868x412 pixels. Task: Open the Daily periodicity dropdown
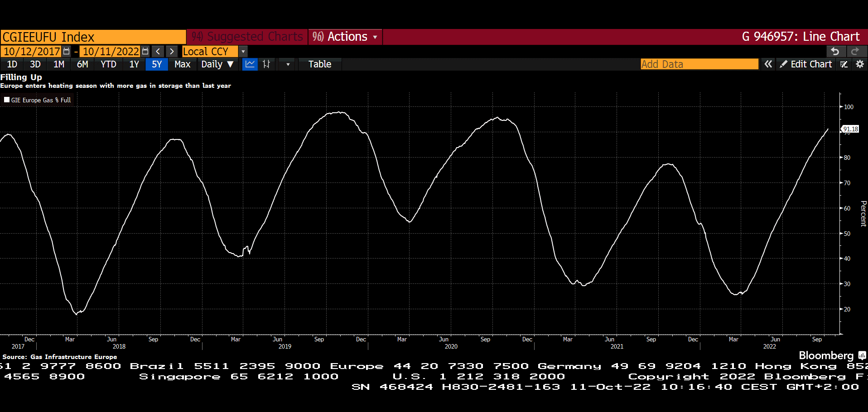217,64
